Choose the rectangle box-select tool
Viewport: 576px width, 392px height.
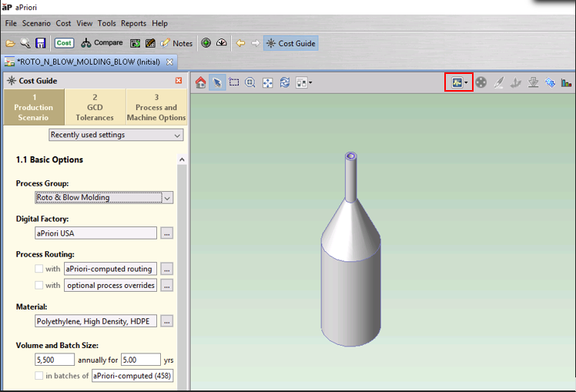[x=234, y=82]
